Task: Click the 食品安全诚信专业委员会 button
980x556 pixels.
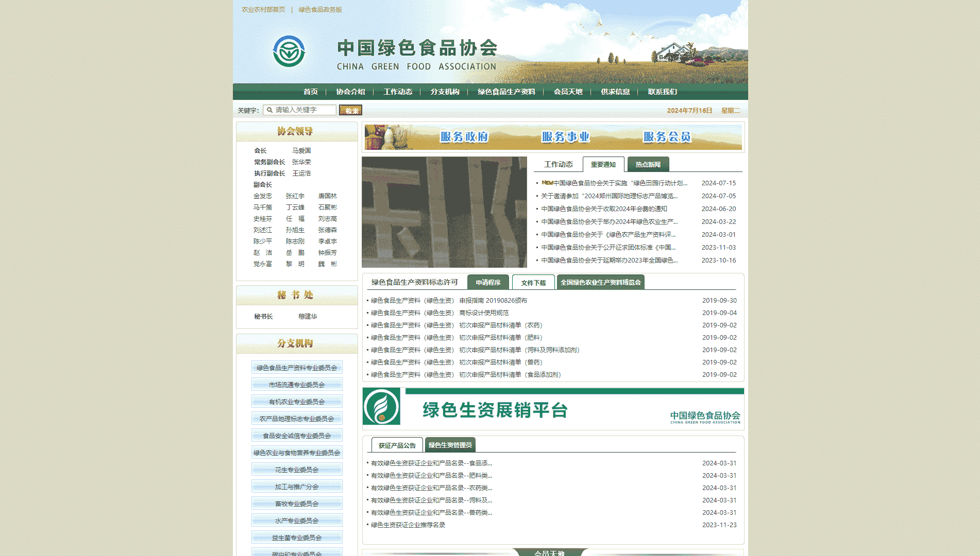Action: coord(297,436)
